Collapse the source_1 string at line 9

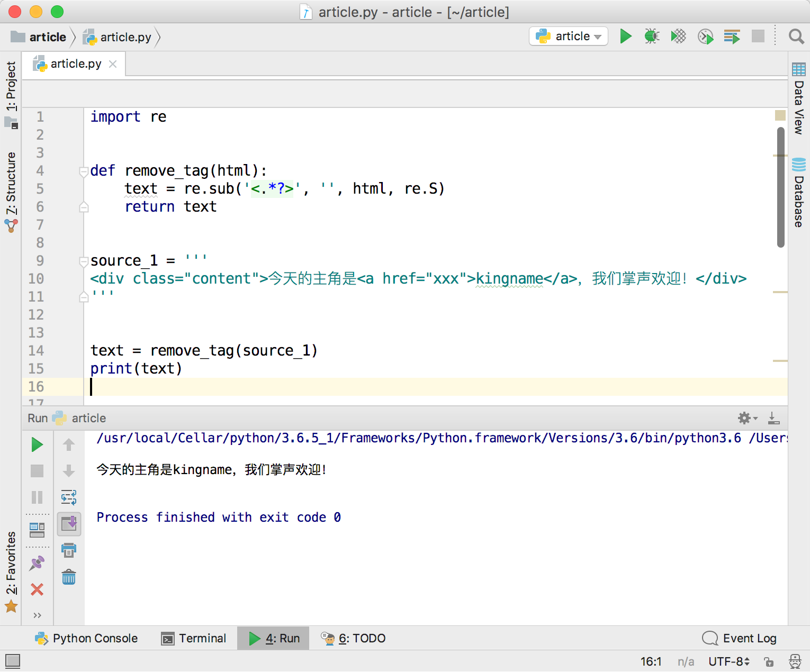pos(84,261)
